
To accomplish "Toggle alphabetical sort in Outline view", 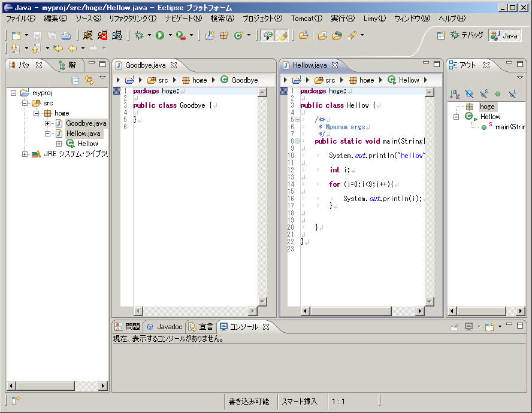I will (x=455, y=94).
